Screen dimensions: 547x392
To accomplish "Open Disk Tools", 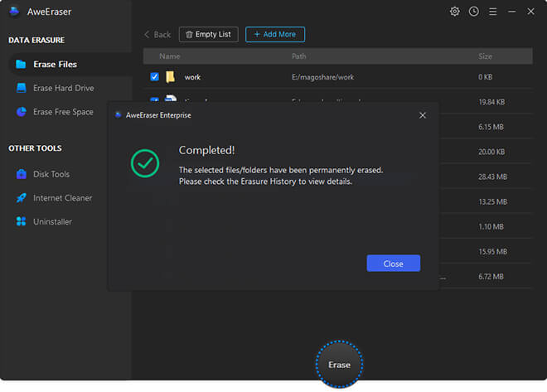I will click(x=51, y=174).
